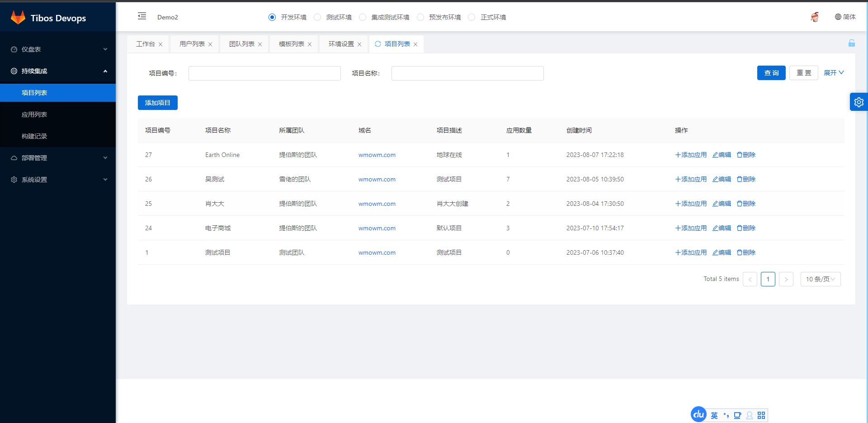This screenshot has width=868, height=423.
Task: Focus the 项目名称 input field
Action: [467, 73]
